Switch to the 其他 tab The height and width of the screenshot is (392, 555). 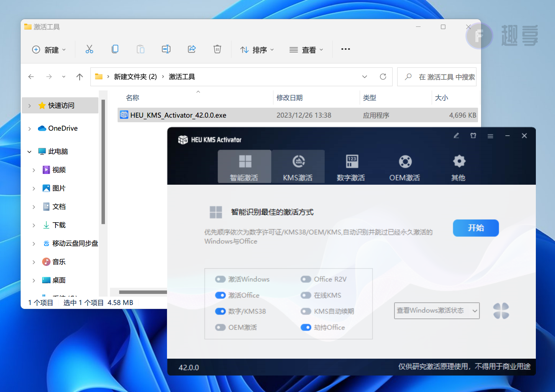pos(458,166)
